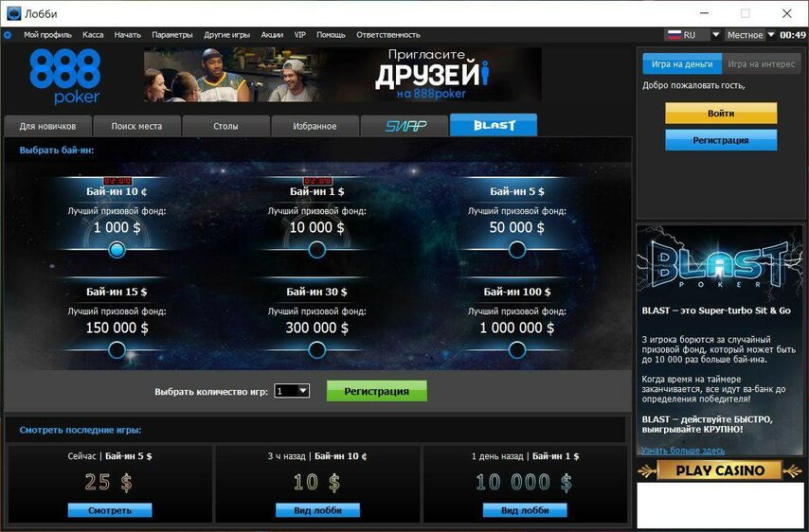Click the 888poker app icon in title bar
Viewport: 809px width, 532px height.
tap(13, 13)
